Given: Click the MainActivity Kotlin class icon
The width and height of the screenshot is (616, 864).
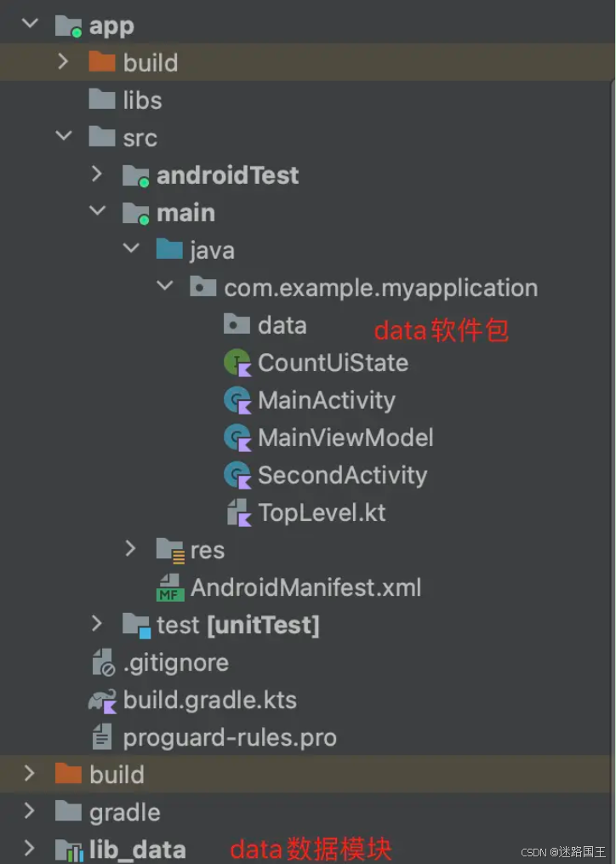Looking at the screenshot, I should coord(237,401).
